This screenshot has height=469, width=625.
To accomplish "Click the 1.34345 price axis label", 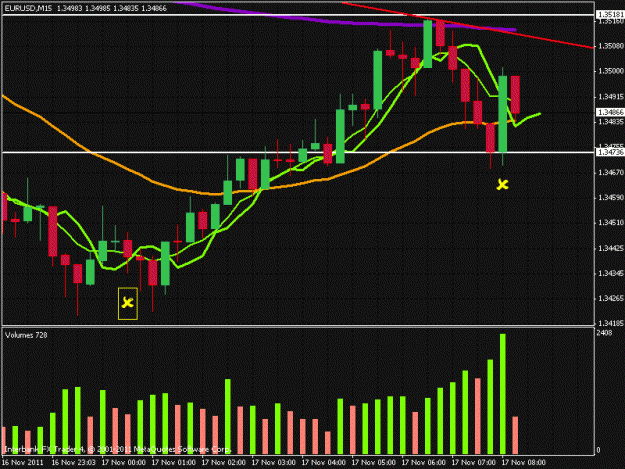I will tap(611, 273).
